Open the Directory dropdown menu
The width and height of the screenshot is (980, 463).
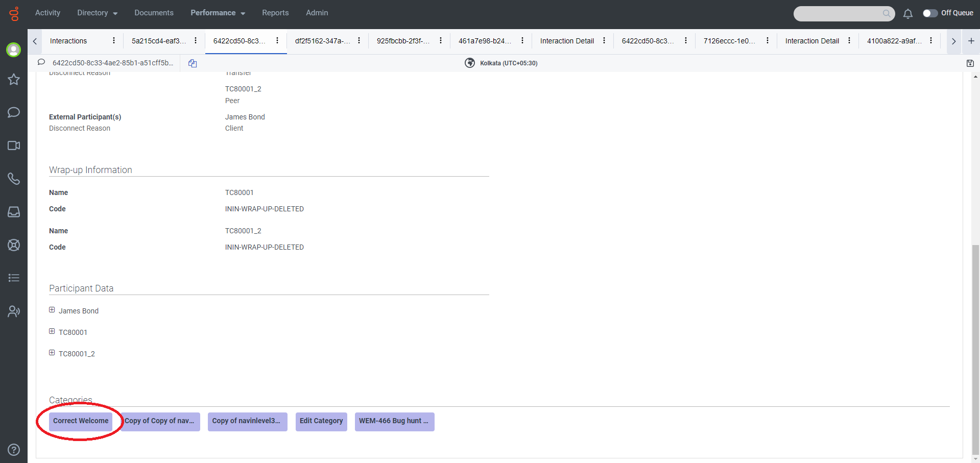pos(97,13)
